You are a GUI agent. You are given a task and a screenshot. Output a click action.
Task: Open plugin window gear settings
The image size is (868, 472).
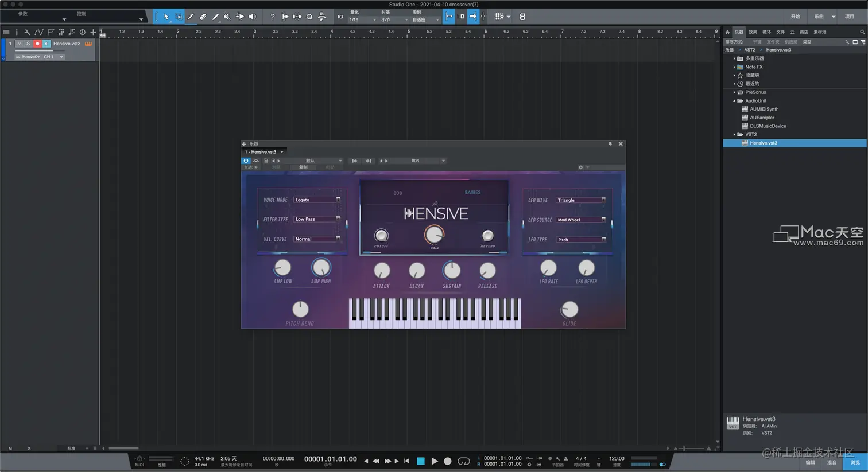tap(581, 167)
